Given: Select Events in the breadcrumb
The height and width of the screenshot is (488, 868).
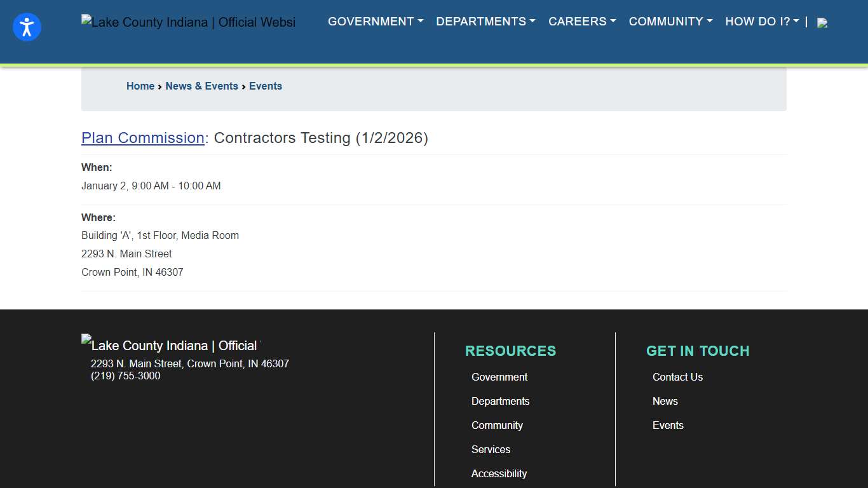Looking at the screenshot, I should [266, 86].
